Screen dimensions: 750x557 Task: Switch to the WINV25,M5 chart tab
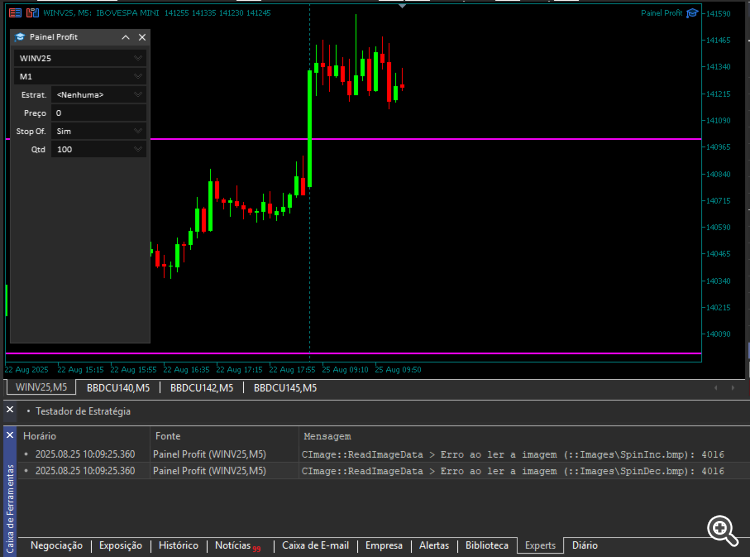point(41,387)
